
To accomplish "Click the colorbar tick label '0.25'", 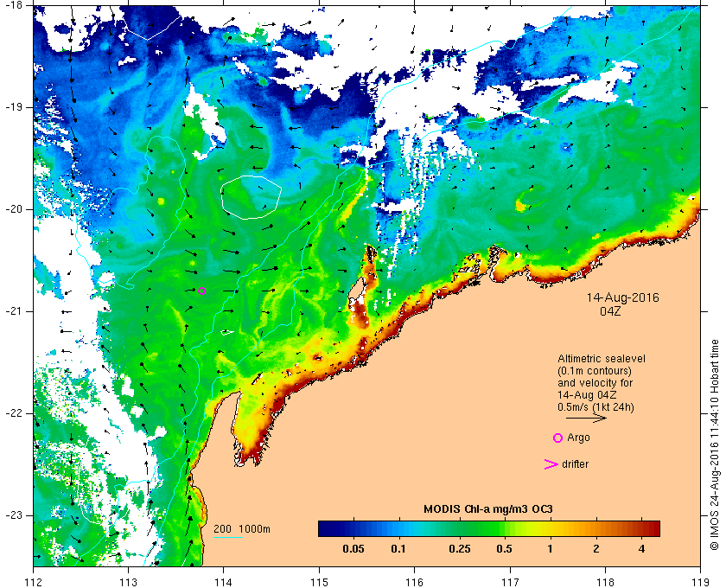I will (460, 549).
